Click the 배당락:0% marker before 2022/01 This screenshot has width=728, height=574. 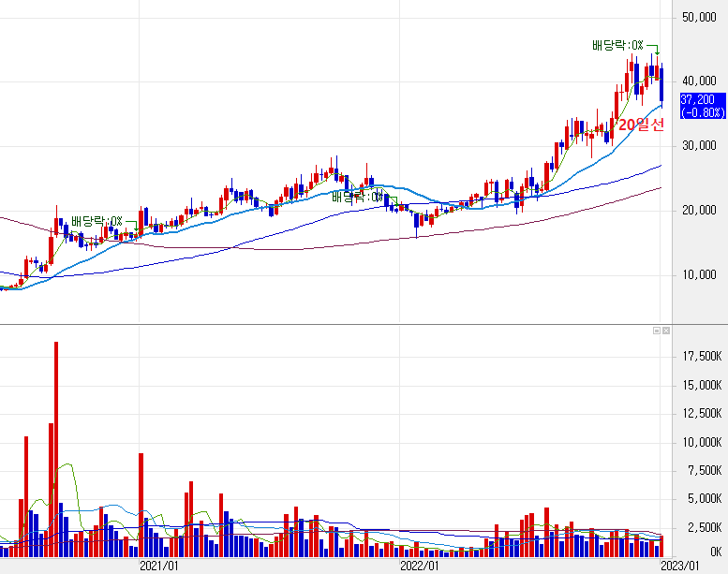coord(358,198)
